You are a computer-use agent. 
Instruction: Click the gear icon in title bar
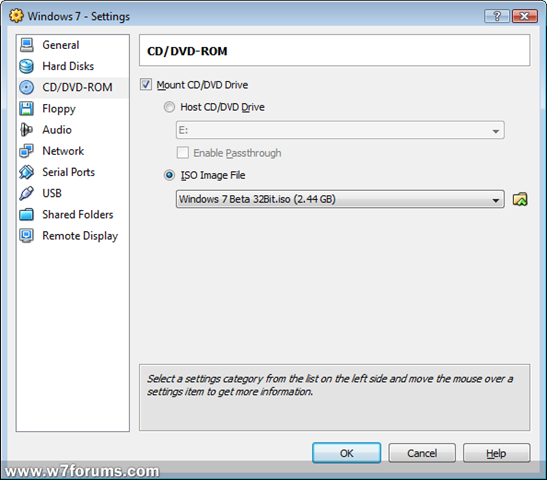coord(16,16)
